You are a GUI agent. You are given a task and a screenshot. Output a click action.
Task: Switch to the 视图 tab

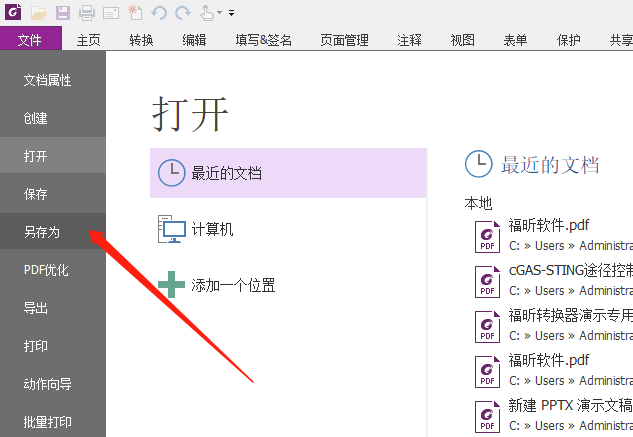pyautogui.click(x=462, y=40)
